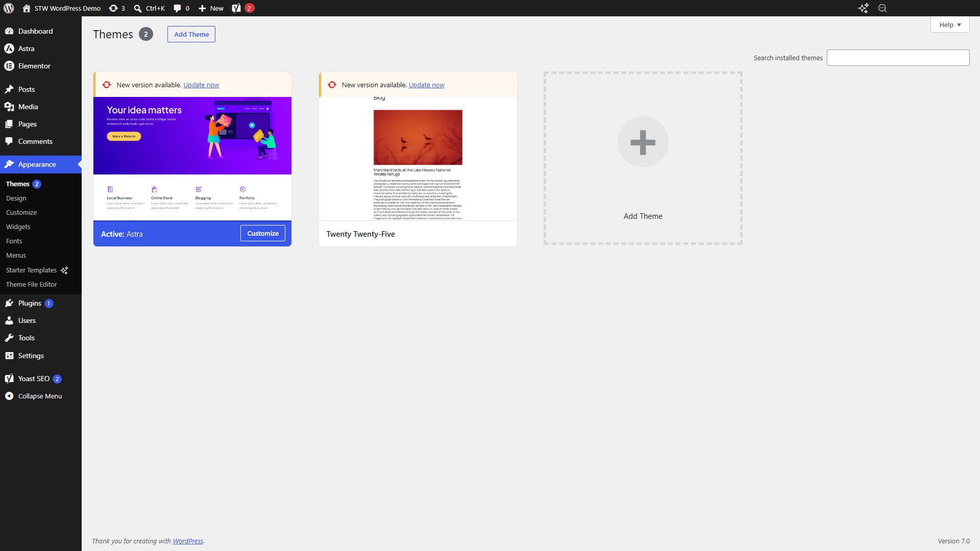Image resolution: width=980 pixels, height=551 pixels.
Task: Click the WordPress logo in admin bar
Action: [x=9, y=8]
